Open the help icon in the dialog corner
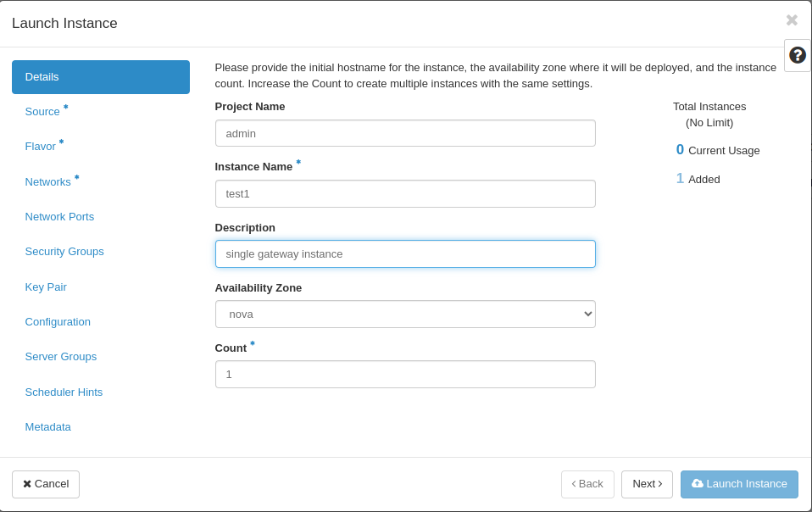Viewport: 812px width, 512px height. coord(797,55)
